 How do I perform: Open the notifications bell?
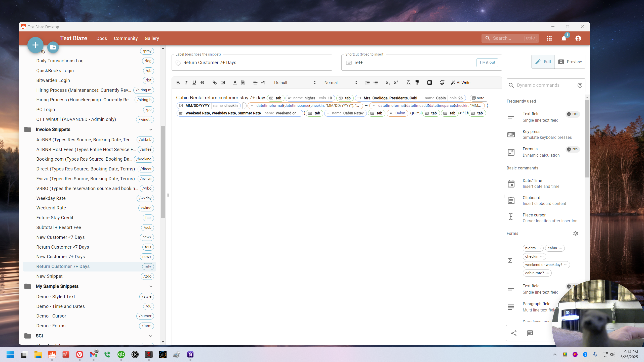564,38
